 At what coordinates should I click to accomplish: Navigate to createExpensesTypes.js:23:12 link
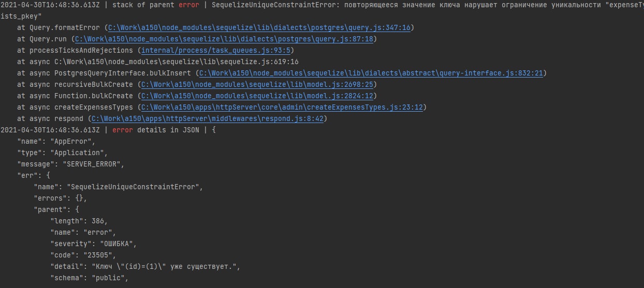click(283, 107)
